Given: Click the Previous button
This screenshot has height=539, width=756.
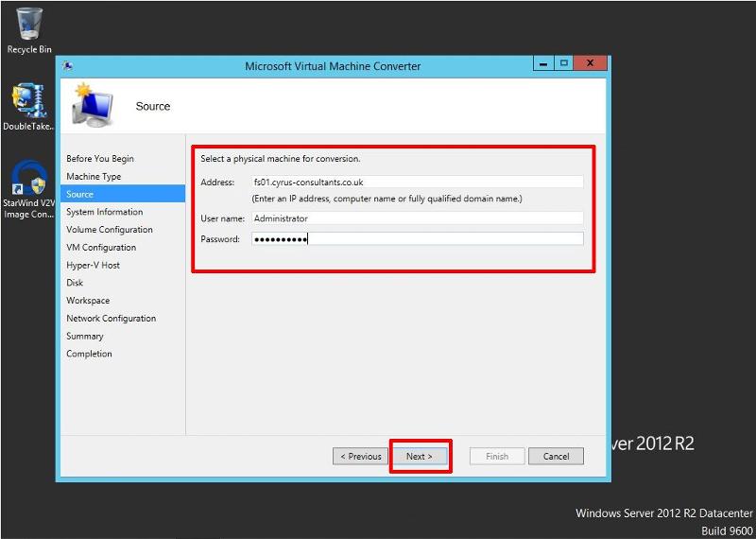Looking at the screenshot, I should (360, 457).
